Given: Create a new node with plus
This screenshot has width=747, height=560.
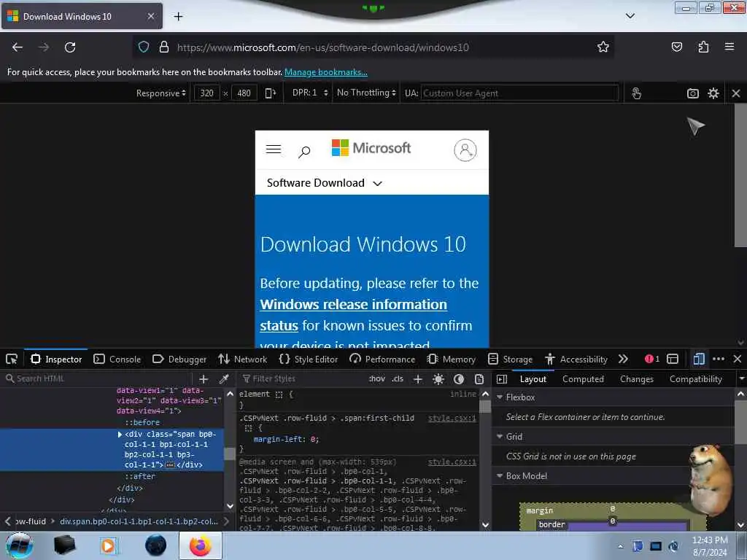Looking at the screenshot, I should tap(204, 378).
